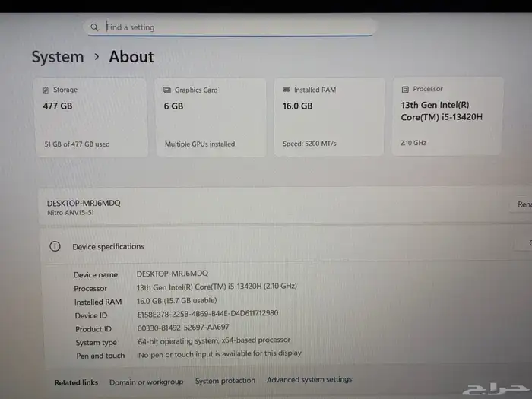Image resolution: width=532 pixels, height=399 pixels.
Task: Open the "51 GB of 477 GB used" storage detail
Action: click(77, 144)
